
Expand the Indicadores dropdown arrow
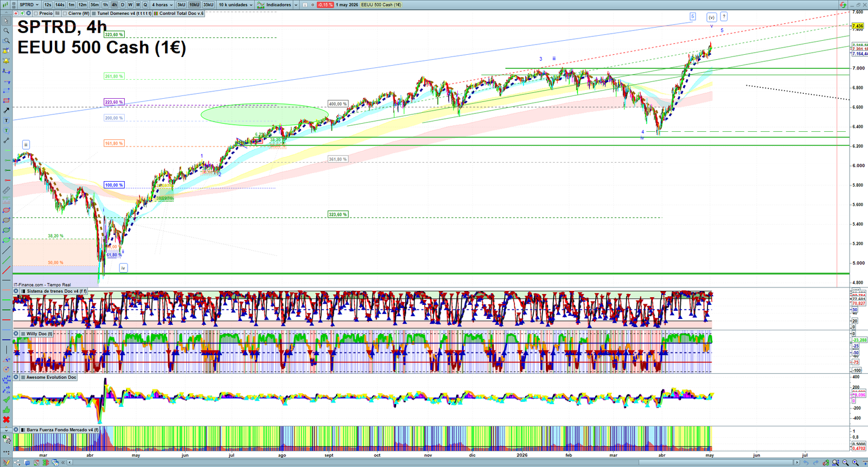[x=296, y=5]
